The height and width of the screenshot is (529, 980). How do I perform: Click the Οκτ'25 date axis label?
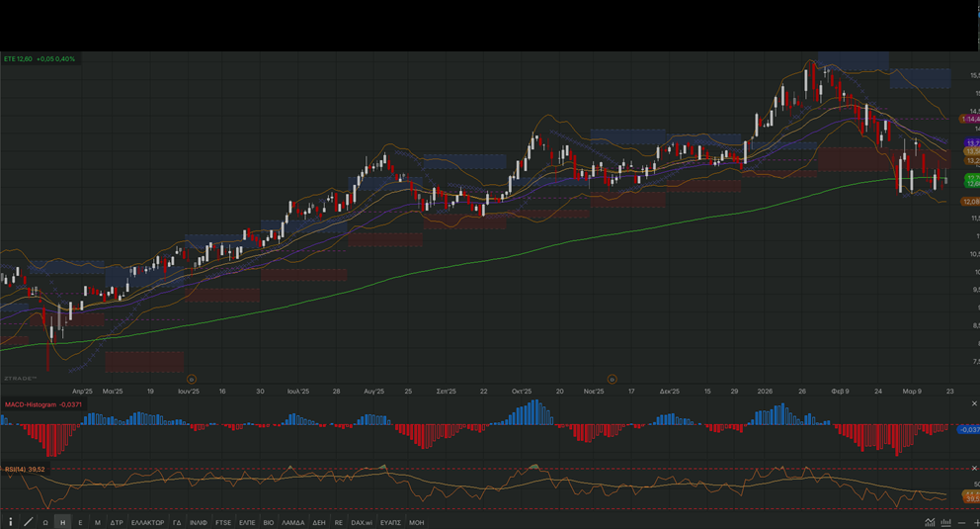(x=522, y=391)
